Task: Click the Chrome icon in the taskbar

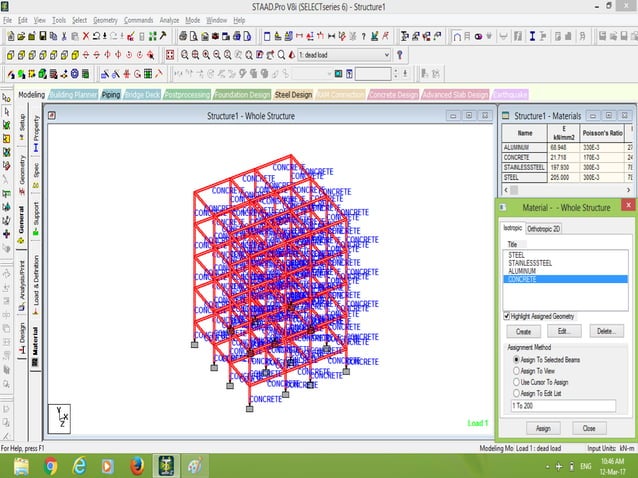Action: 50,465
